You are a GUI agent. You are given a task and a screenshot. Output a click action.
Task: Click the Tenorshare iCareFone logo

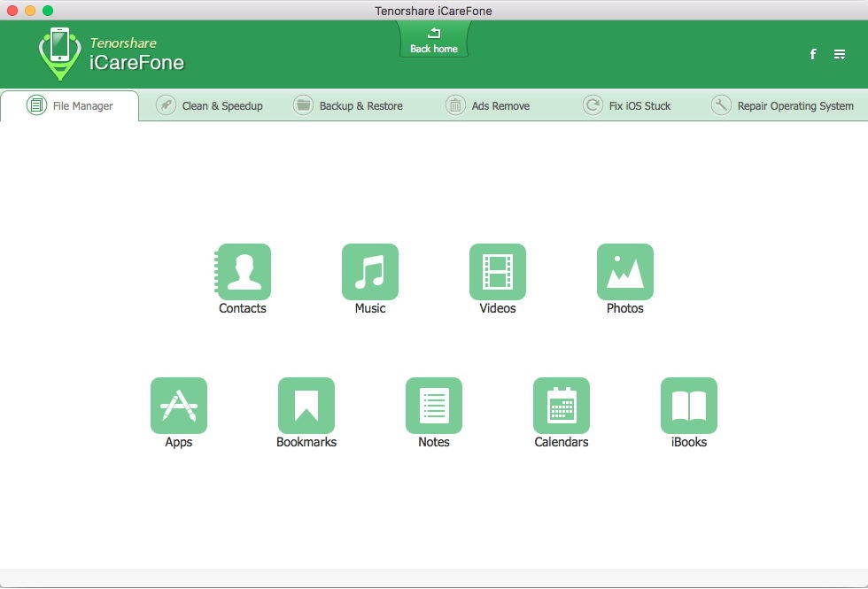tap(106, 54)
